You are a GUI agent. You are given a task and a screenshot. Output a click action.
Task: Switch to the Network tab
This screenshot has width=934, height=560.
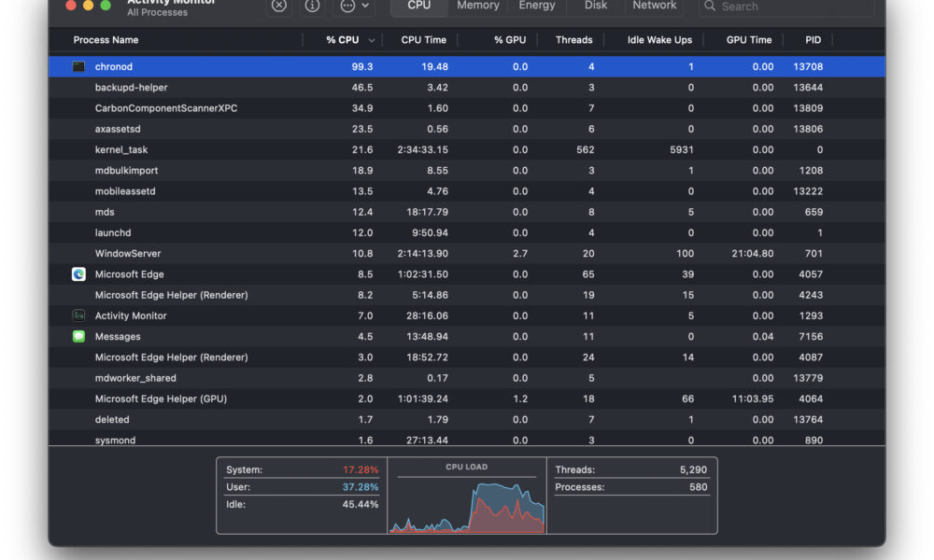654,6
